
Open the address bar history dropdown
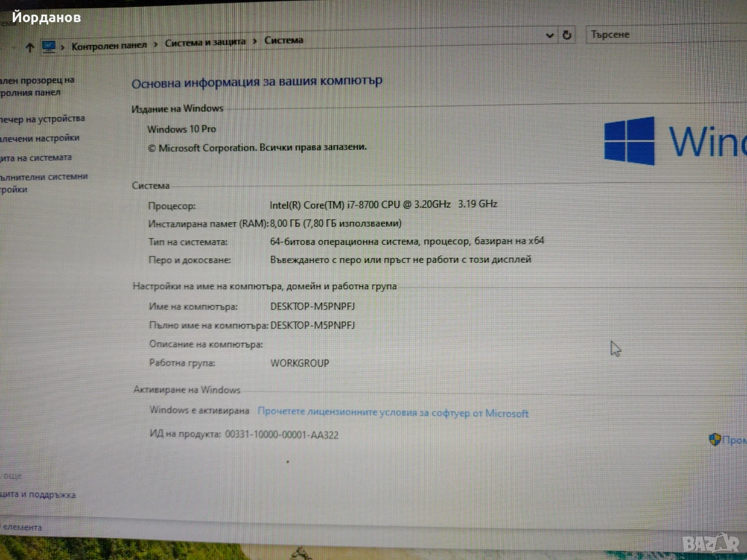tap(550, 36)
